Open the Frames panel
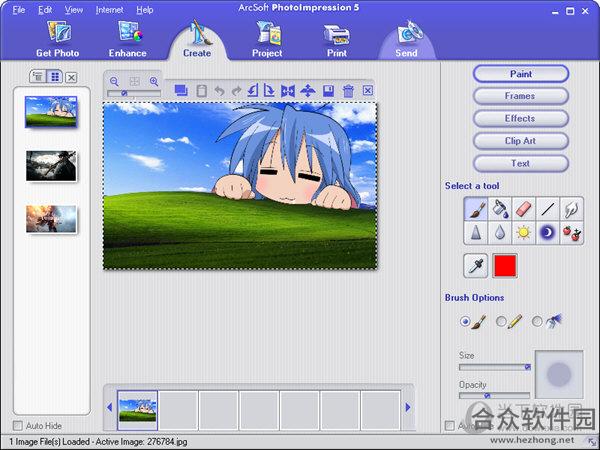The image size is (600, 450). click(521, 96)
